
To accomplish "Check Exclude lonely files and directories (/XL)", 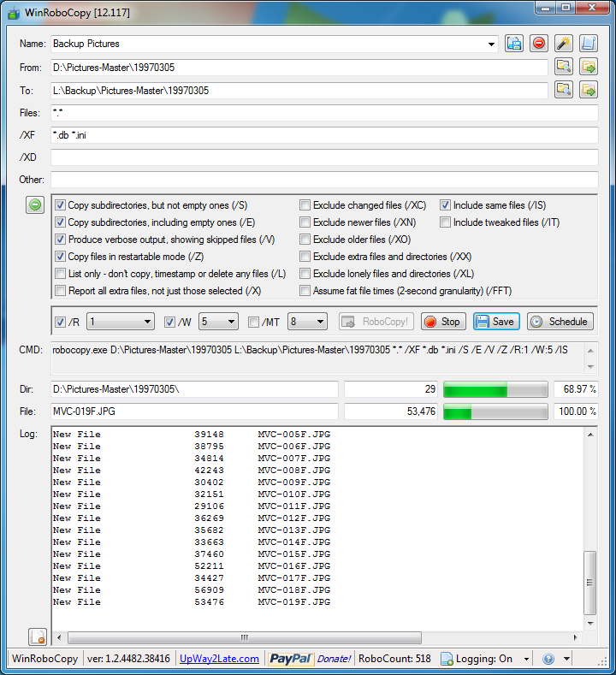I will pyautogui.click(x=305, y=274).
